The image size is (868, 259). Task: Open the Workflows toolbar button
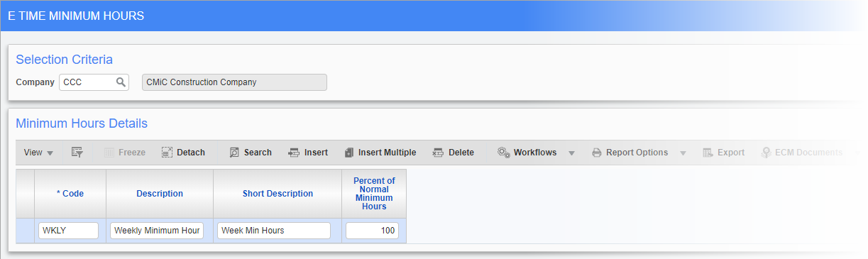[527, 153]
